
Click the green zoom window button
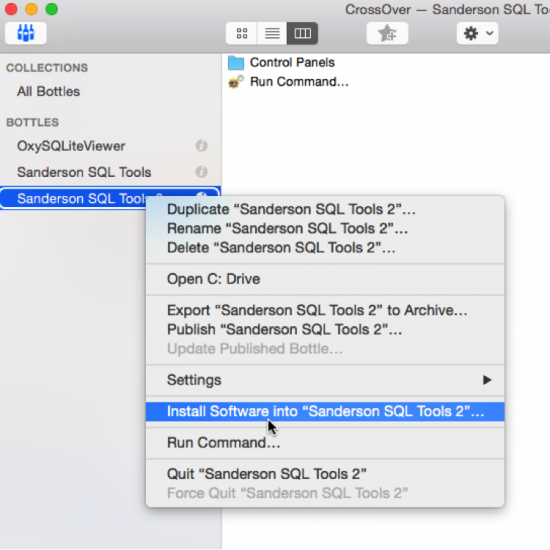(52, 9)
